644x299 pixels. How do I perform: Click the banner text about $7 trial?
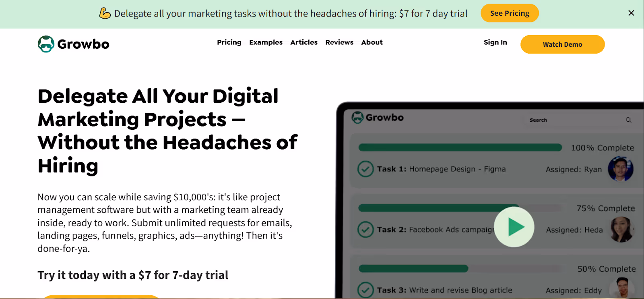(291, 14)
